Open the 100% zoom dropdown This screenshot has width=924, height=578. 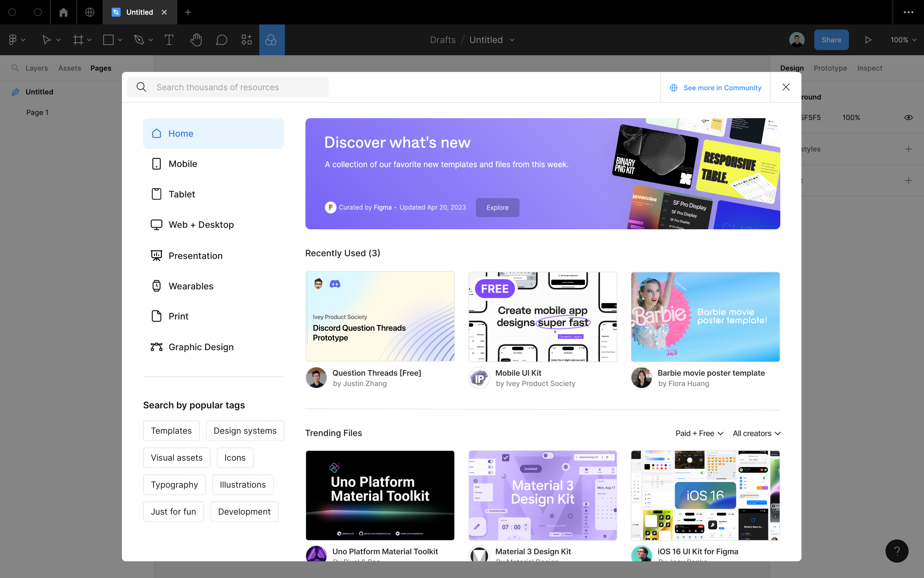[903, 40]
